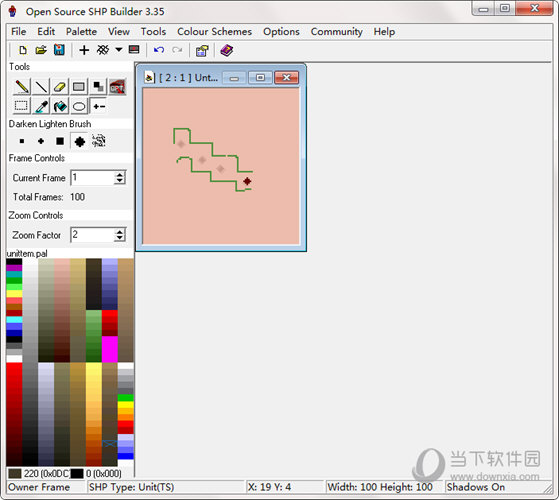Image resolution: width=559 pixels, height=500 pixels.
Task: Open the Edit menu
Action: 46,32
